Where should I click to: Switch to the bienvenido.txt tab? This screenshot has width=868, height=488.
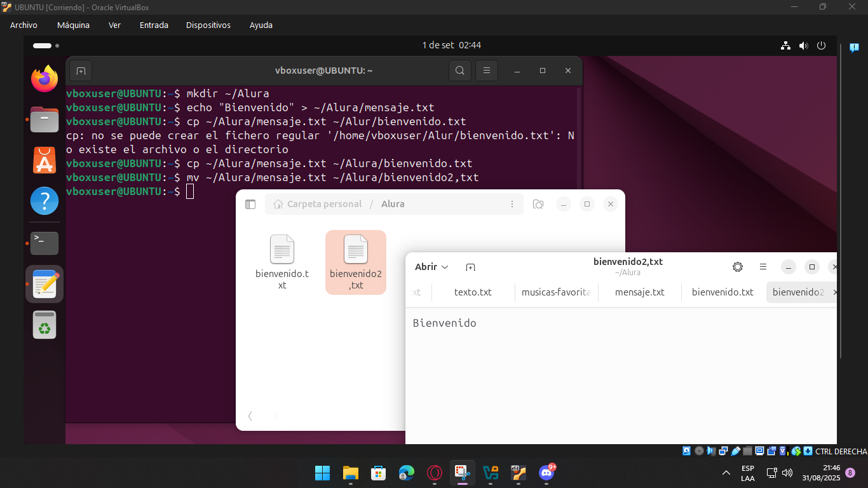722,292
